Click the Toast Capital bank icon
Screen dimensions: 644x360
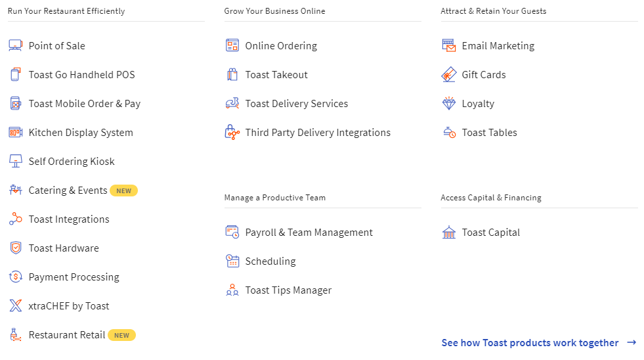pos(449,232)
